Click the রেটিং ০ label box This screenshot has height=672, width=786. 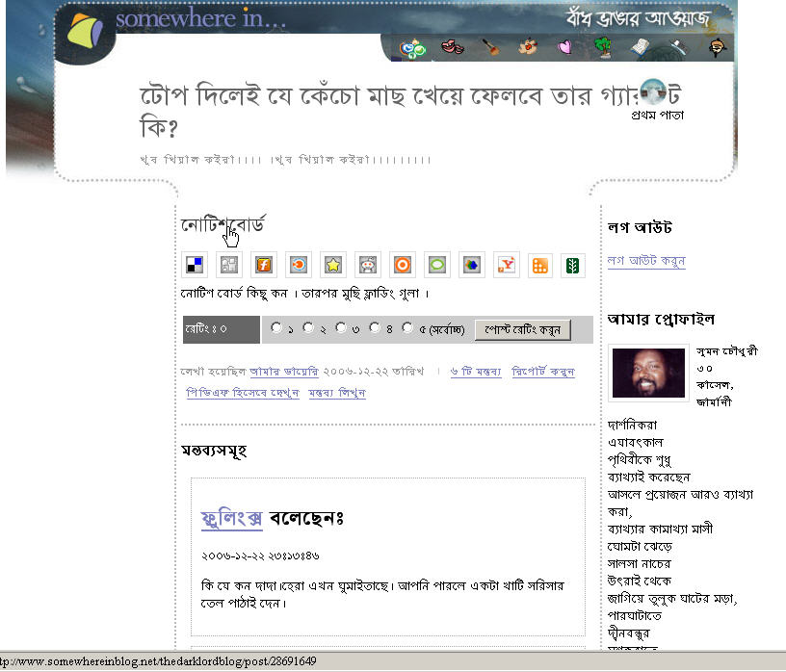tap(222, 329)
